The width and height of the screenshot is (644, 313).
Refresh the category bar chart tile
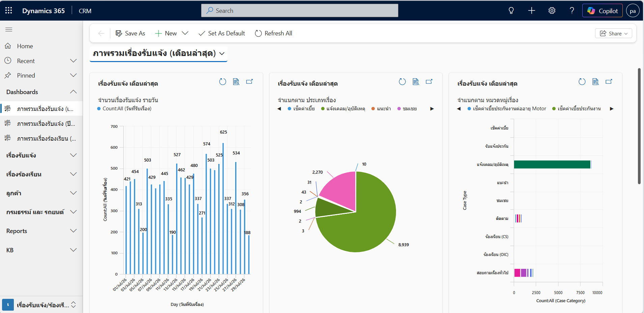click(582, 82)
